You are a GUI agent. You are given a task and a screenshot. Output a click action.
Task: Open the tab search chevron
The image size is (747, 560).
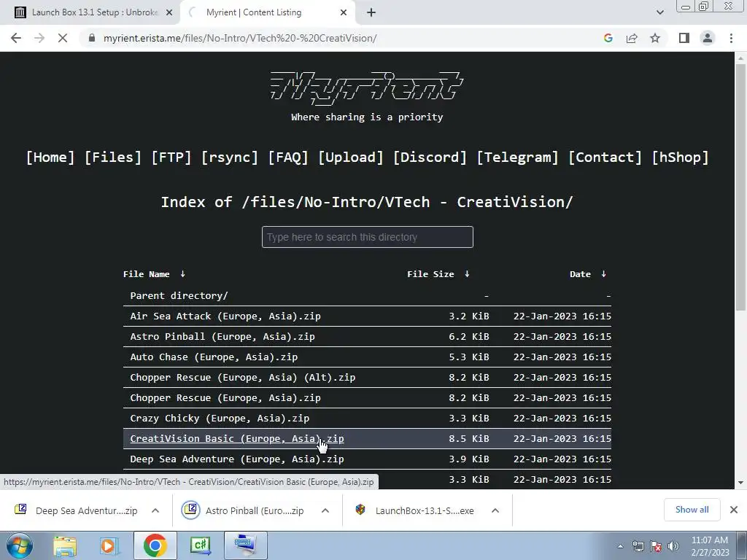pos(659,13)
